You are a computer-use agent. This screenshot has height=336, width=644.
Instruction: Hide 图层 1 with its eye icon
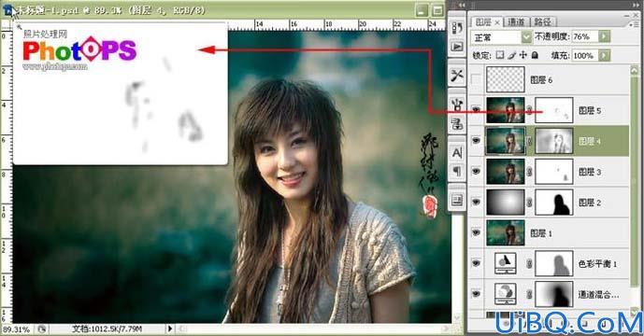476,232
